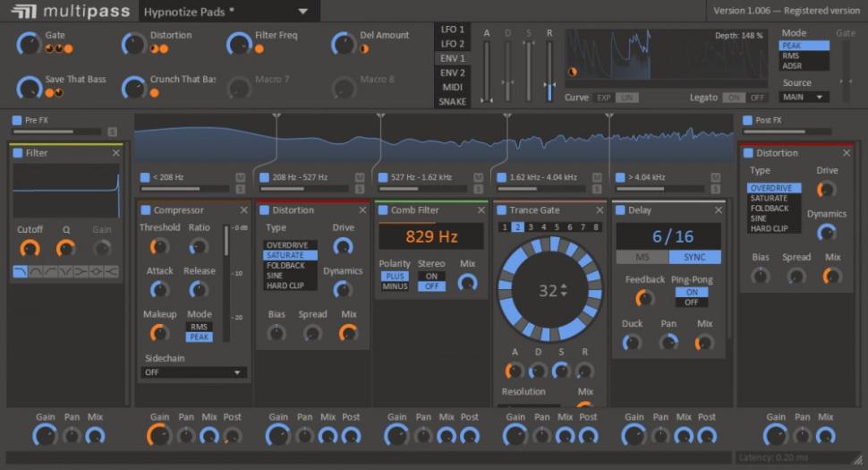Choose FOLDBACK in band Distortion type list
The height and width of the screenshot is (470, 868).
tap(286, 266)
